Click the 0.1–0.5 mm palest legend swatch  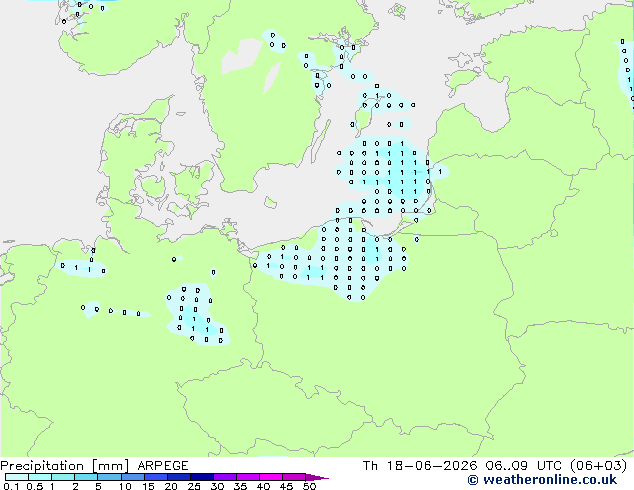point(17,477)
